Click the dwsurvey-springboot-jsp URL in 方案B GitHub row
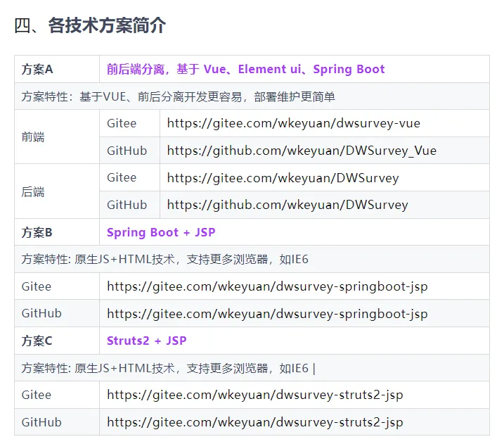 [267, 314]
